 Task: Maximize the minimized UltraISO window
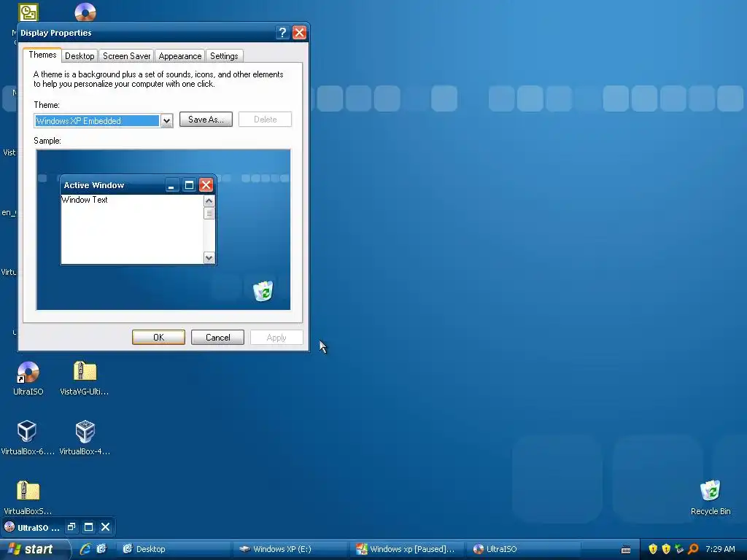point(88,526)
